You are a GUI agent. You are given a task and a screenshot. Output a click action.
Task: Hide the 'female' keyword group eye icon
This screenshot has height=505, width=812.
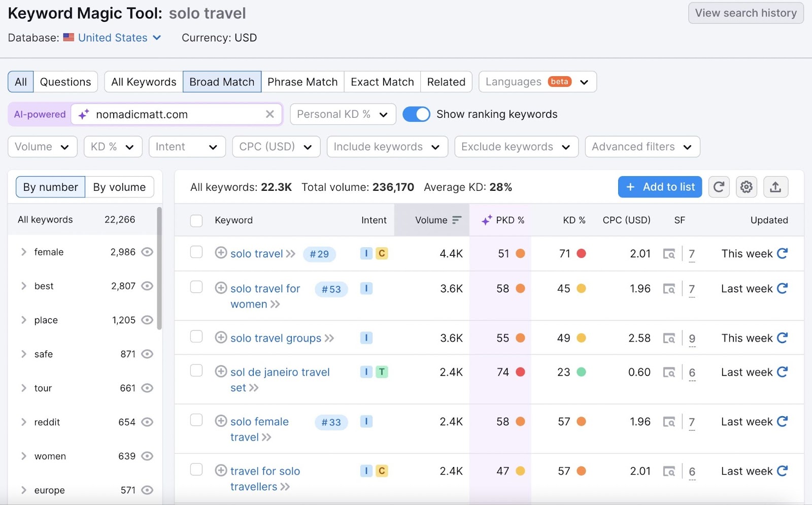[x=147, y=252]
